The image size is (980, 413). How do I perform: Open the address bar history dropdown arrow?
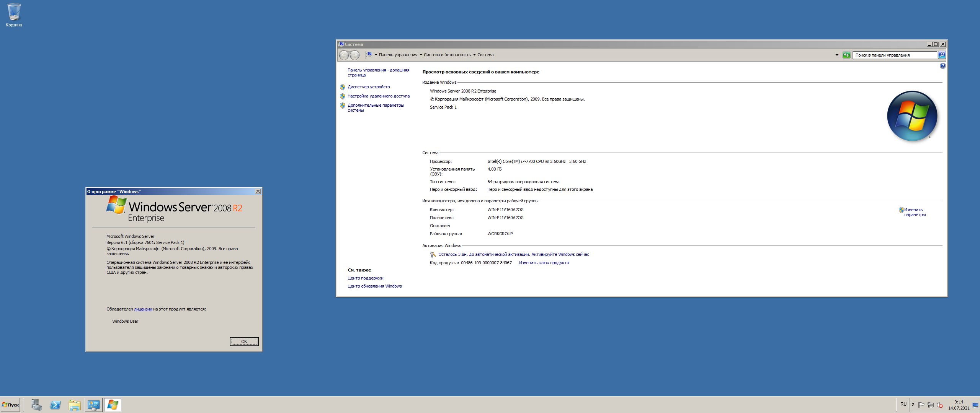(837, 55)
